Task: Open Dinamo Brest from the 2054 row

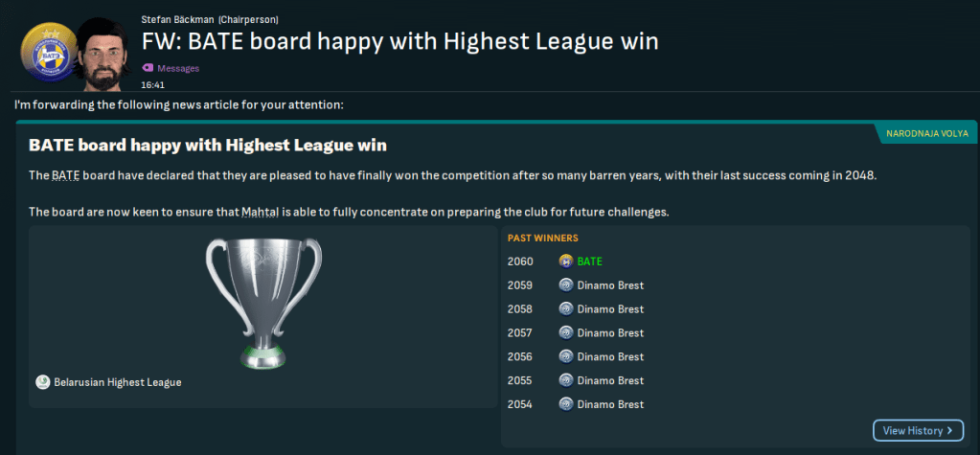Action: (610, 405)
